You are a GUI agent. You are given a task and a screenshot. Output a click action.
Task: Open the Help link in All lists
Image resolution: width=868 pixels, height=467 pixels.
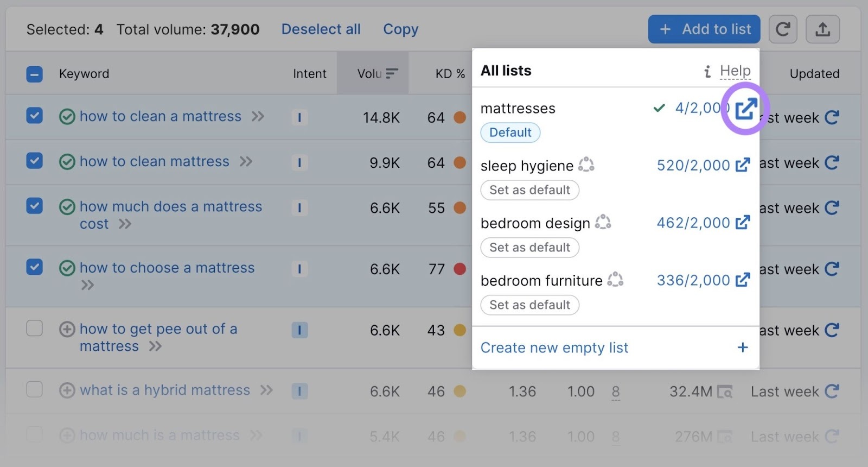tap(735, 71)
